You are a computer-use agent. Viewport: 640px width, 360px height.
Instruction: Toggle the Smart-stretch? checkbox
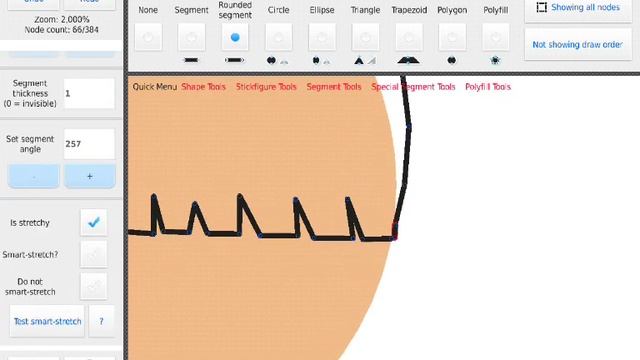point(94,254)
